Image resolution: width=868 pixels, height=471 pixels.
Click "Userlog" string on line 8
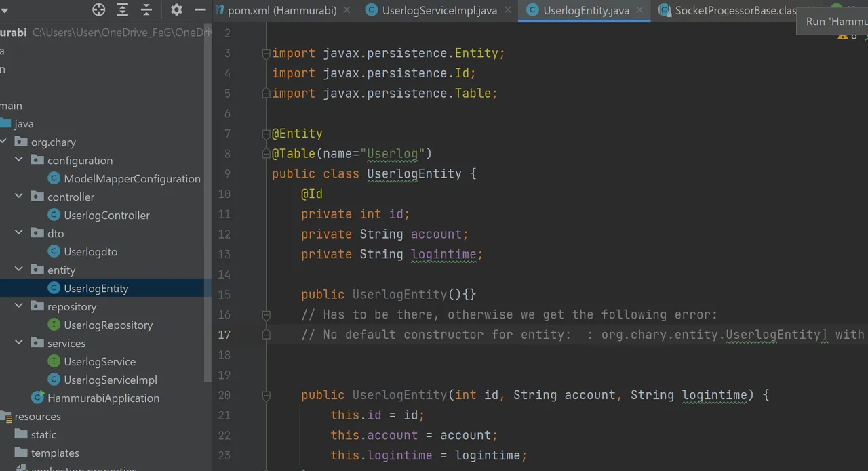(393, 154)
